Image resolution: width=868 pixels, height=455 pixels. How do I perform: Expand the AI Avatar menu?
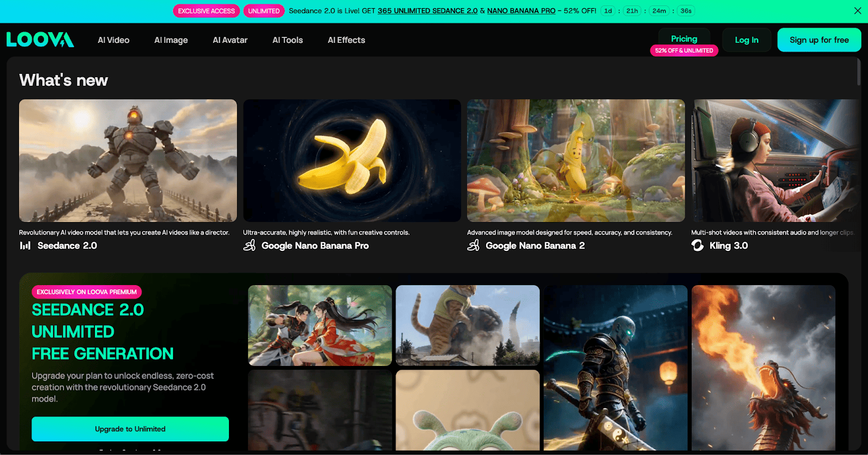coord(230,40)
